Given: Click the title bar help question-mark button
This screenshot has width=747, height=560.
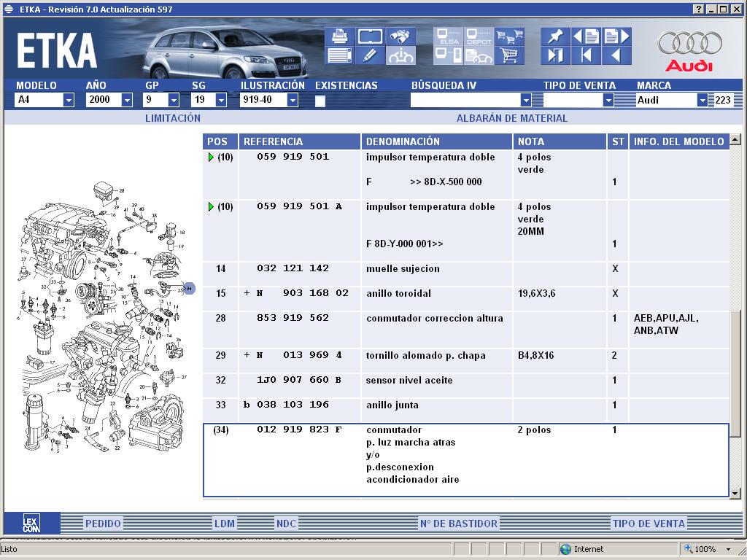Looking at the screenshot, I should click(698, 9).
